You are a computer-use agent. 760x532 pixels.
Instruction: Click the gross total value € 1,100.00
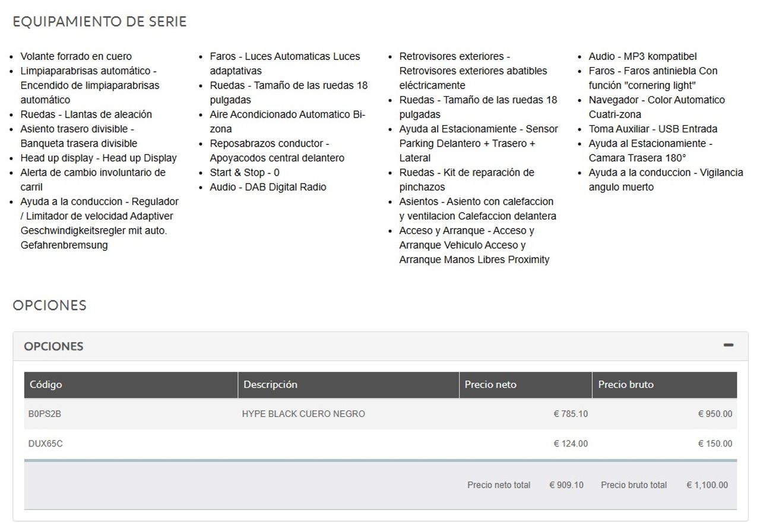click(x=707, y=485)
